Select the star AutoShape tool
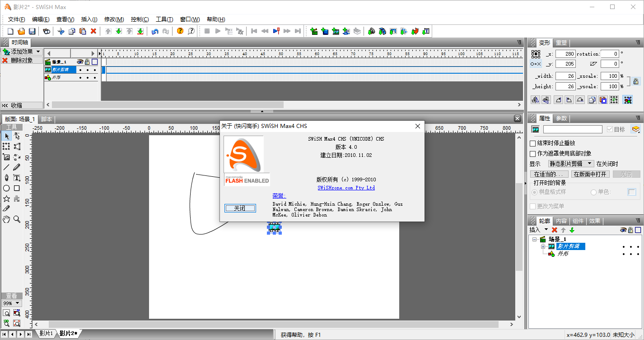The width and height of the screenshot is (644, 340). coord(6,198)
